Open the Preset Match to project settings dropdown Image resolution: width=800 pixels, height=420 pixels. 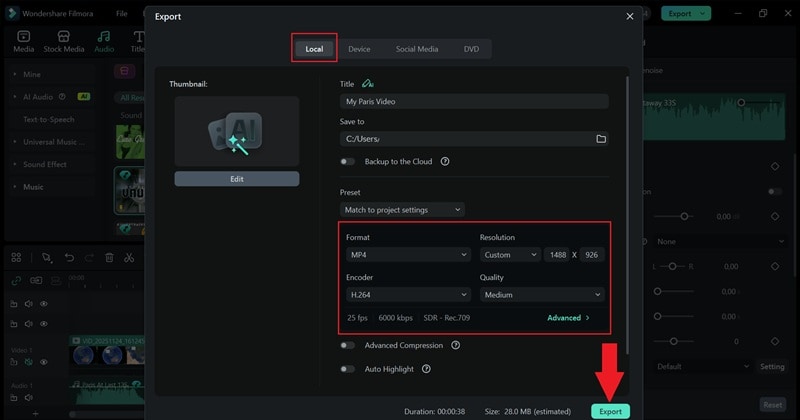point(402,210)
